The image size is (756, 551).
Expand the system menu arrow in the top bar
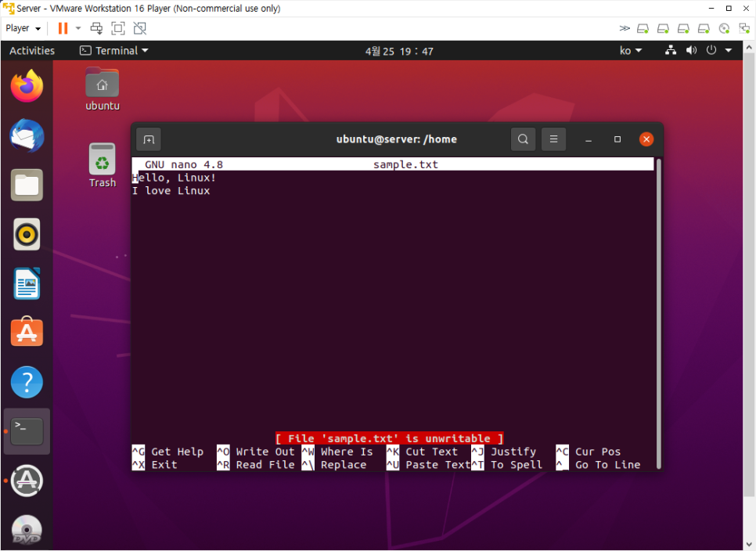[x=729, y=50]
